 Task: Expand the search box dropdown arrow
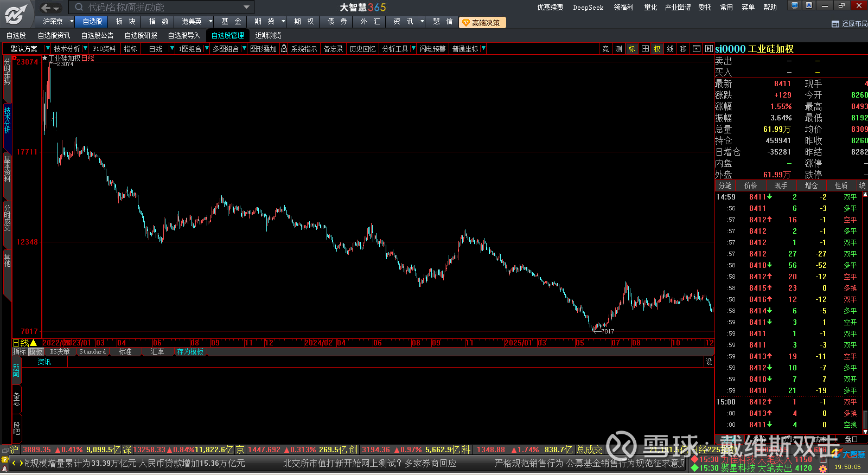coord(247,7)
